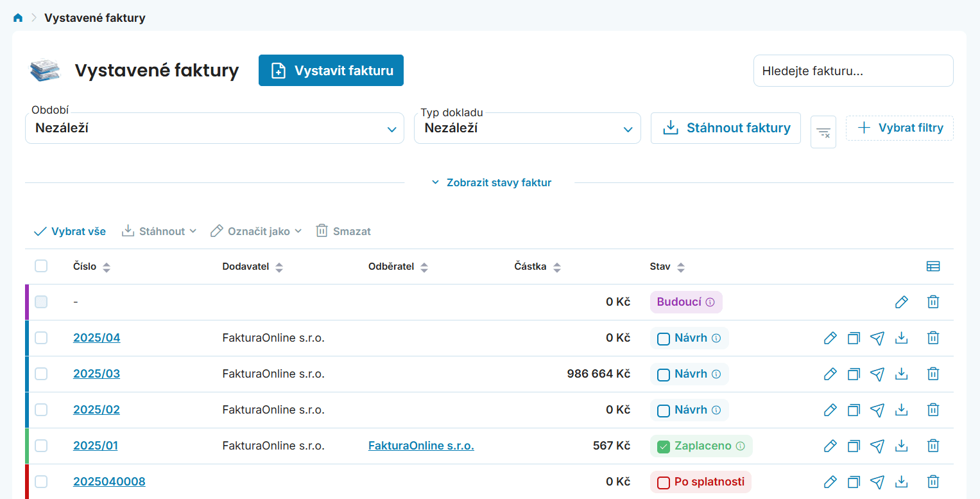This screenshot has height=499, width=980.
Task: Download invoice 2025/03
Action: [902, 374]
